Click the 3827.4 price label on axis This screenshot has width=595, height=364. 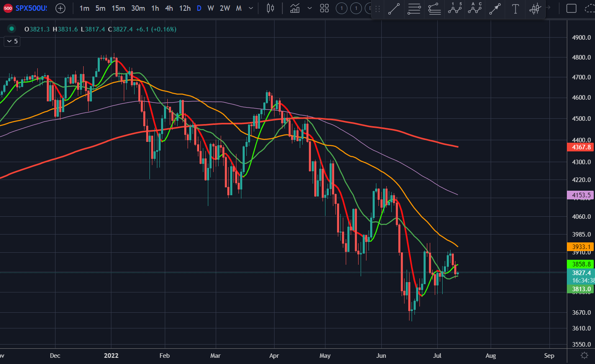tap(580, 273)
